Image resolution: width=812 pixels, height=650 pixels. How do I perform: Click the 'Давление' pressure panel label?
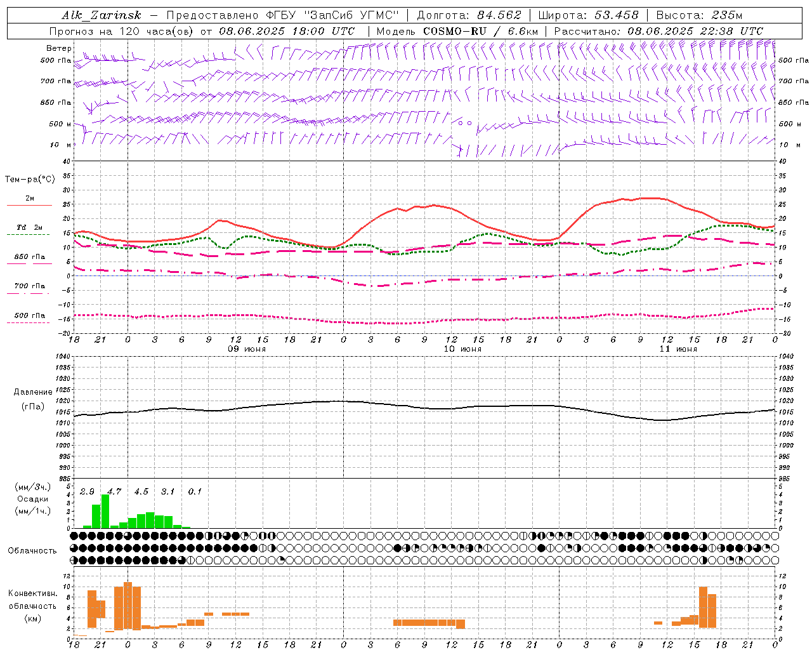(33, 392)
